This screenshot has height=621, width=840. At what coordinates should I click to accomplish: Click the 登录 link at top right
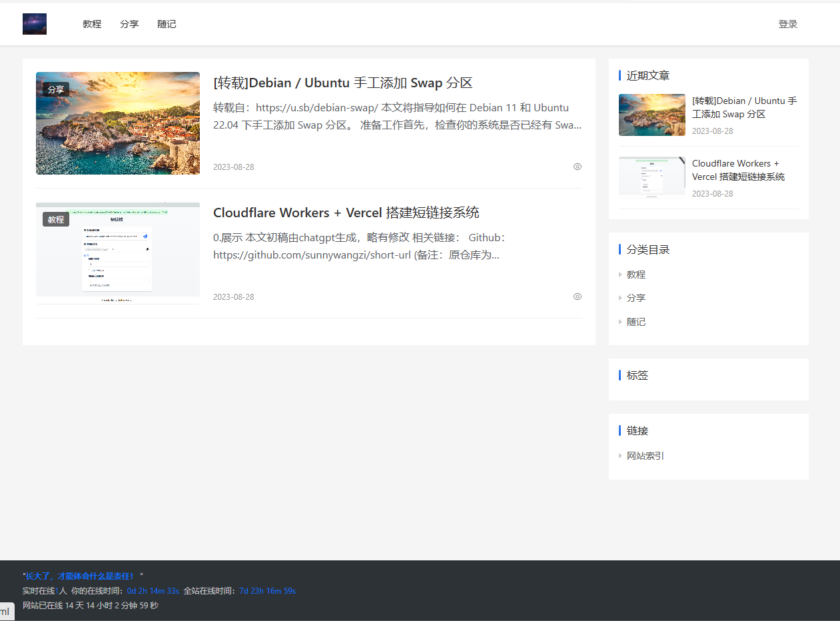click(787, 23)
